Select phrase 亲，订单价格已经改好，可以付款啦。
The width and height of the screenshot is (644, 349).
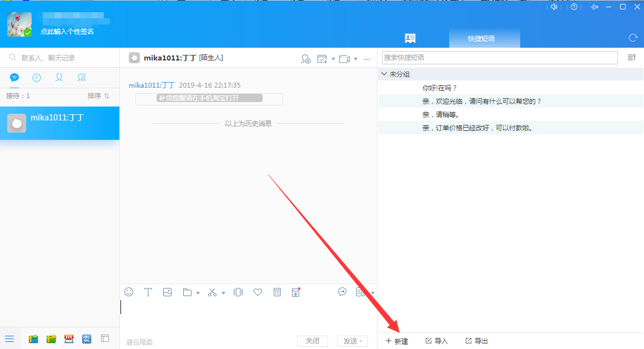[x=511, y=128]
